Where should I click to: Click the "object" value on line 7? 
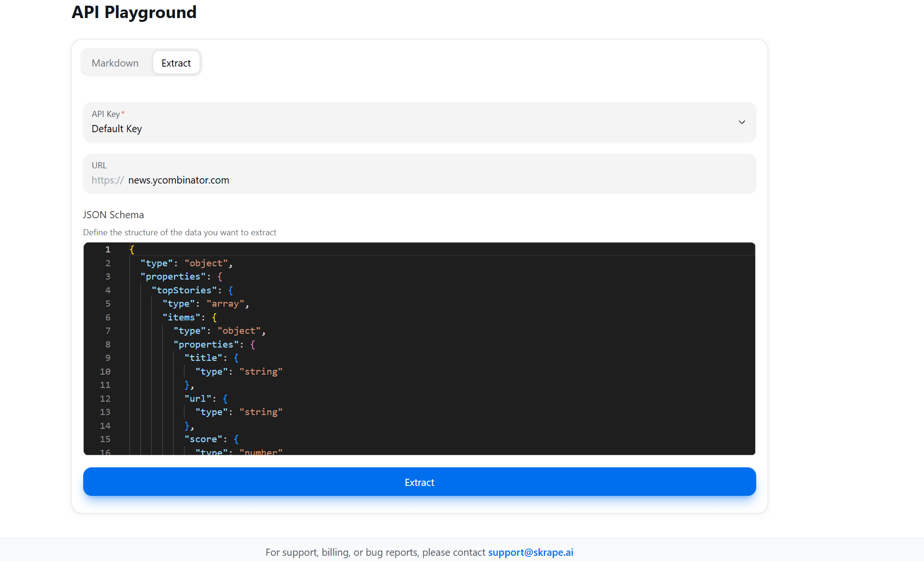(239, 330)
